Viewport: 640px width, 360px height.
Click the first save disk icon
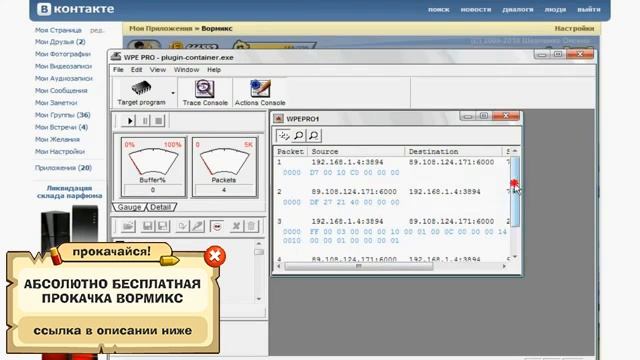point(147,226)
